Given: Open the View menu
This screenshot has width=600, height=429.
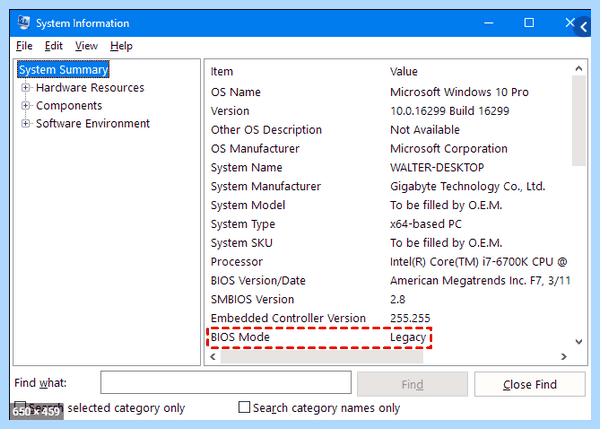Looking at the screenshot, I should (x=86, y=46).
